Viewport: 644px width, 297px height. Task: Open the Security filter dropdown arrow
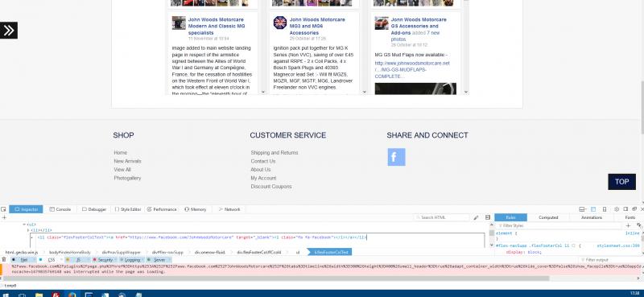[116, 260]
